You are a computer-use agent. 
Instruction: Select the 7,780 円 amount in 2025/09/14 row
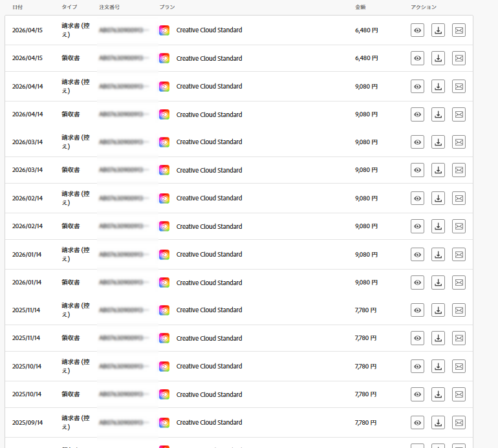coord(365,422)
